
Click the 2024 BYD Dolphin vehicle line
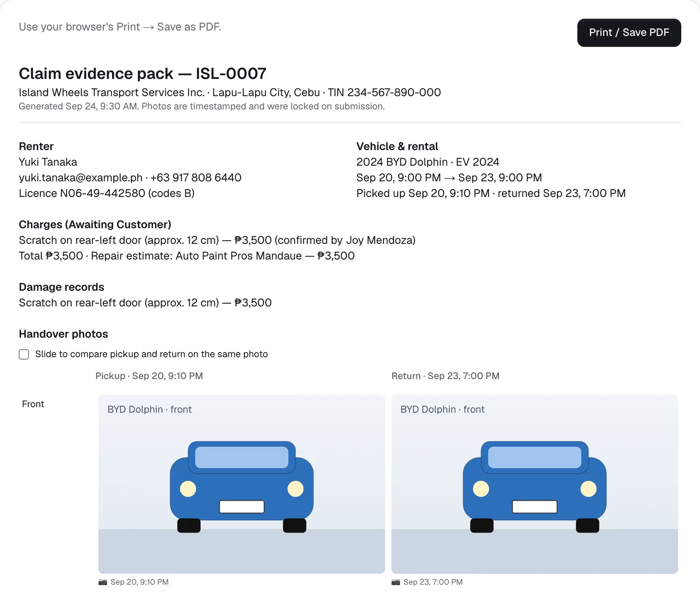click(428, 162)
